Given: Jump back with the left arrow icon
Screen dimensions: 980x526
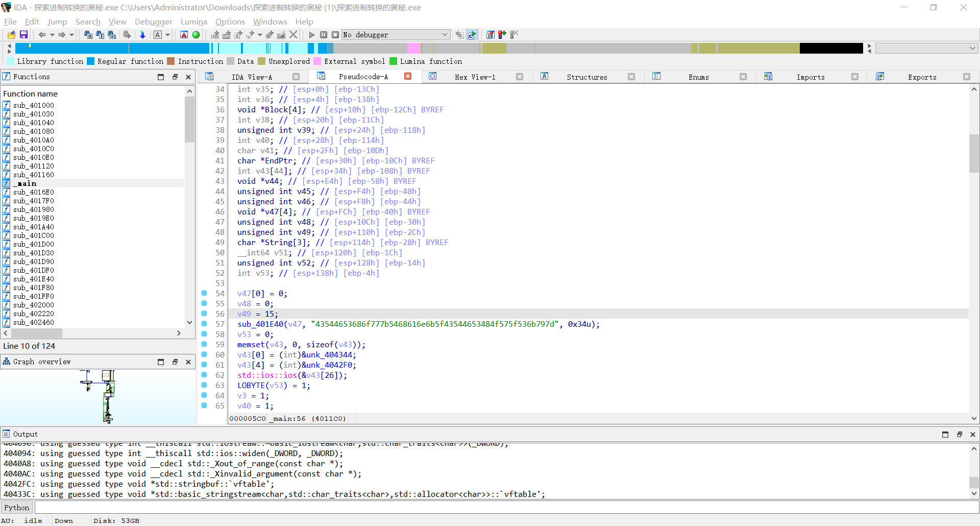Looking at the screenshot, I should (42, 35).
